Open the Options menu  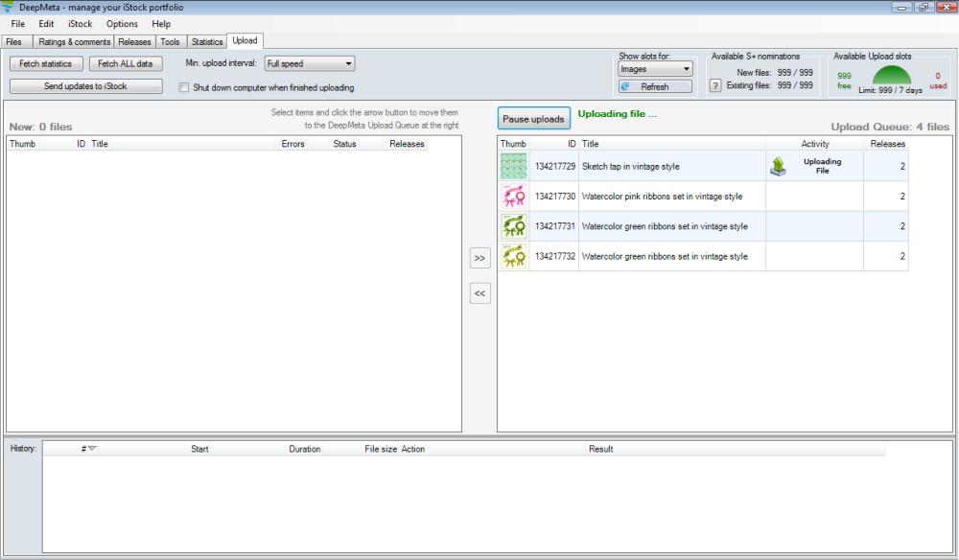point(122,24)
